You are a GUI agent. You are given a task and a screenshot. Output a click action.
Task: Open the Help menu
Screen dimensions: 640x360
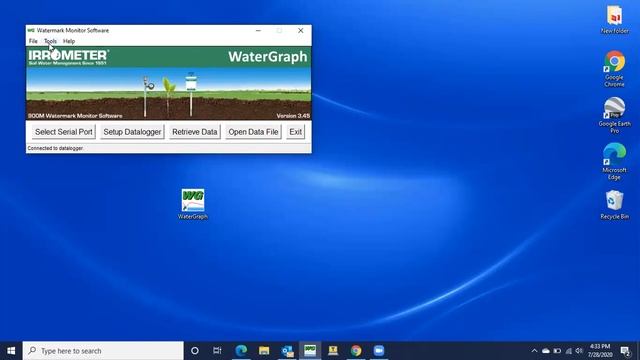coord(69,41)
